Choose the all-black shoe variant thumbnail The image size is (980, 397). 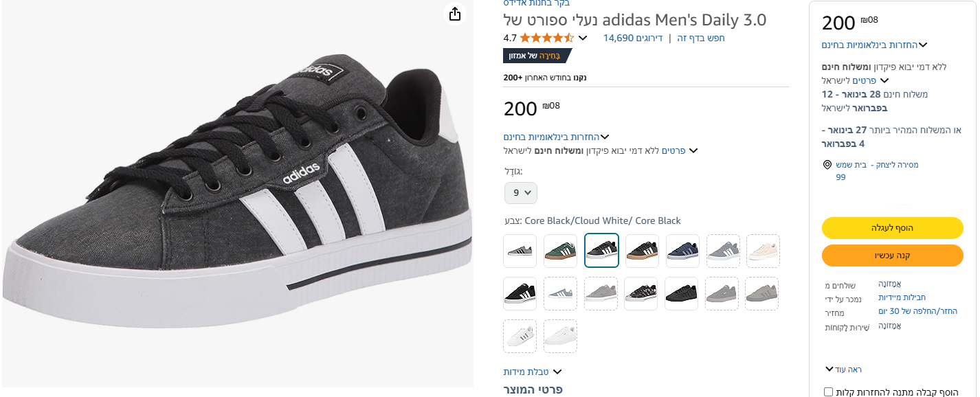coord(682,294)
